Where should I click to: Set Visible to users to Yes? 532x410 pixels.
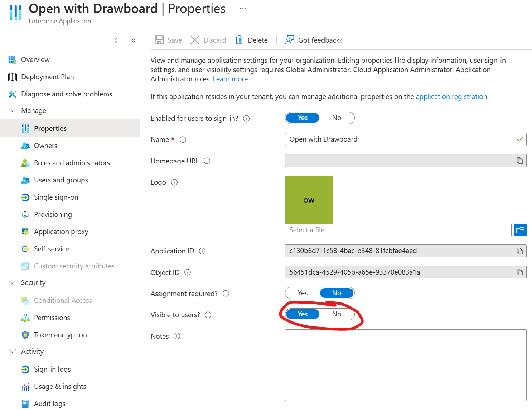(303, 314)
